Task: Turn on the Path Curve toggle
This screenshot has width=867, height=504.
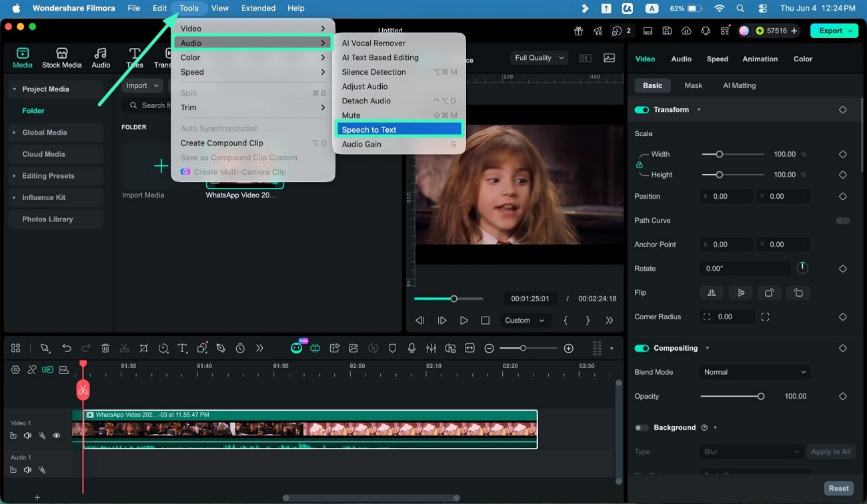Action: (x=842, y=221)
